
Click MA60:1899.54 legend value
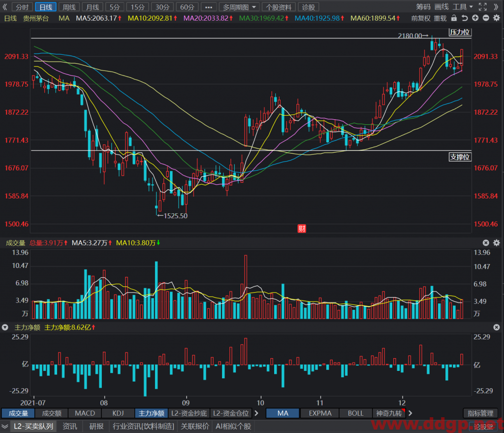click(x=375, y=18)
